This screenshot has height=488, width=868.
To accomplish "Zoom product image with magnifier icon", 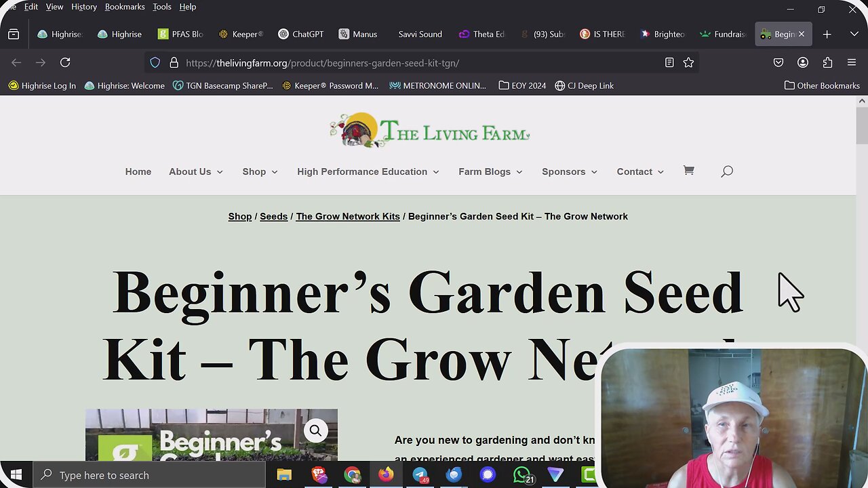I will pyautogui.click(x=315, y=430).
